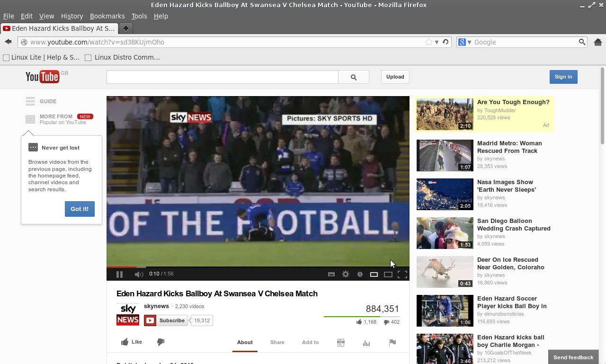Switch to large player size

(388, 274)
